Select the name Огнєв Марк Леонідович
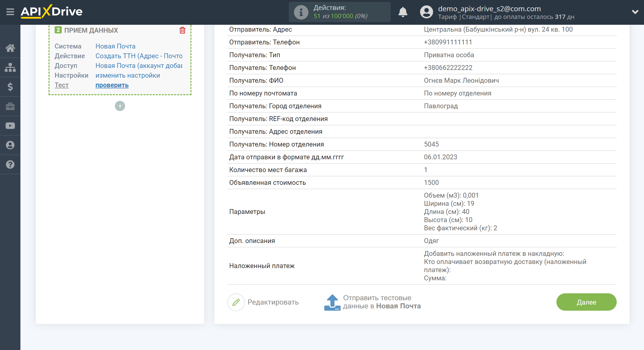 point(461,80)
